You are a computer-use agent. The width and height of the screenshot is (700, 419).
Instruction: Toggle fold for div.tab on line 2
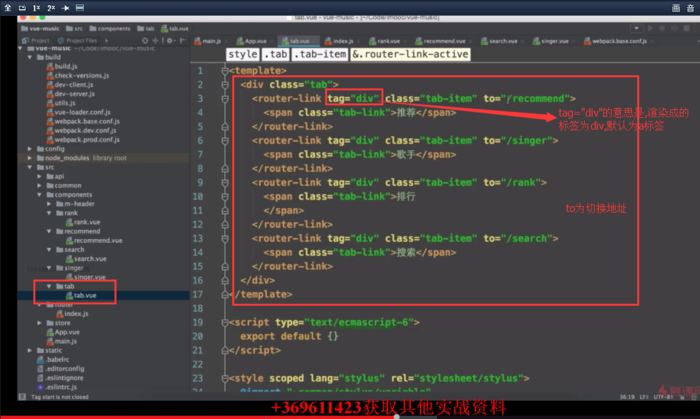click(x=225, y=84)
